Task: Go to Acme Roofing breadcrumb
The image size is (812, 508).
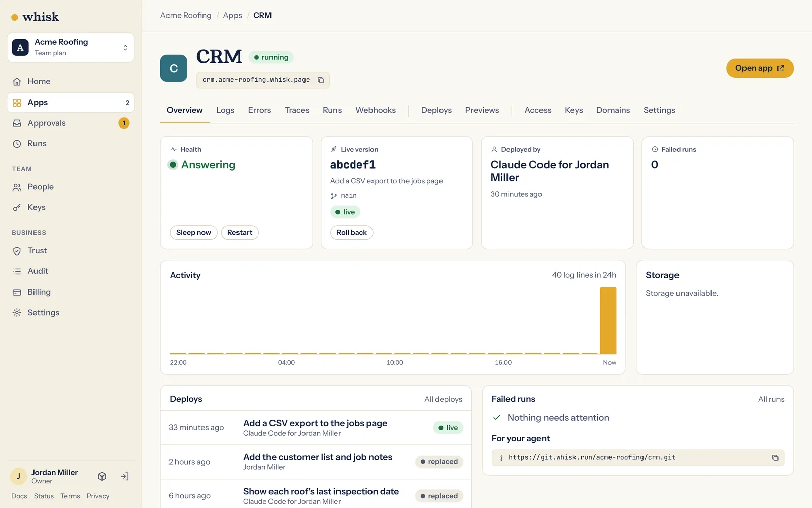Action: click(186, 15)
